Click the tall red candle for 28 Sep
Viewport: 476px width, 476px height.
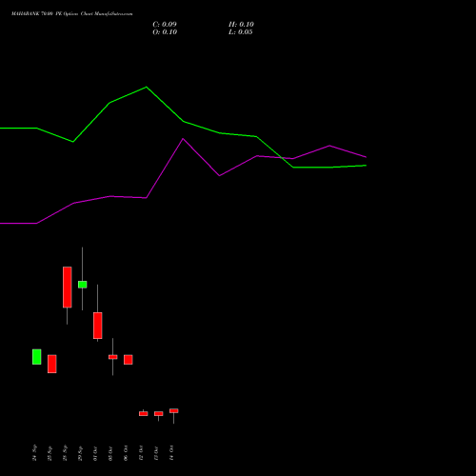[x=68, y=288]
